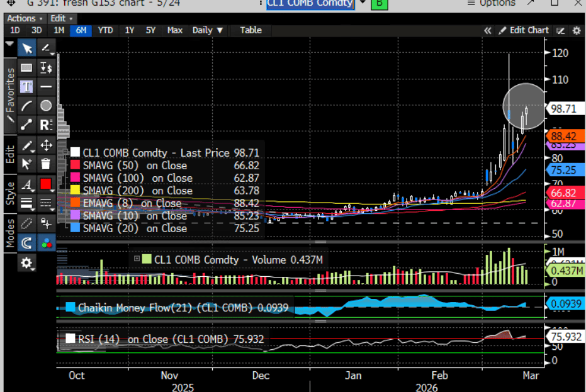Open the Daily periodicity dropdown
586x392 pixels.
[x=208, y=30]
